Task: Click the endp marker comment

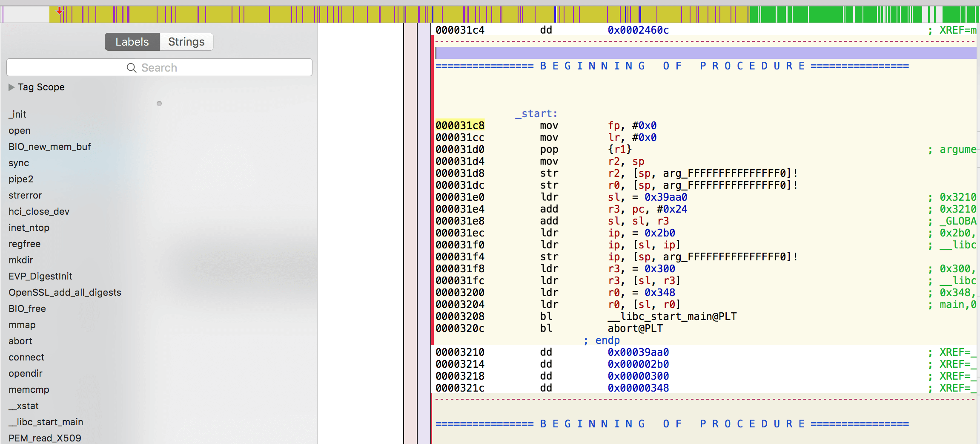Action: [x=602, y=340]
